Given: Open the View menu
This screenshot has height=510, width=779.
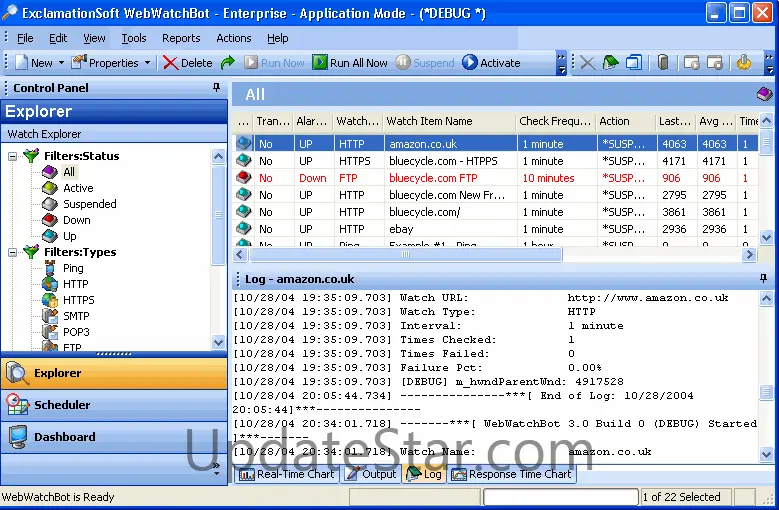Looking at the screenshot, I should point(94,38).
